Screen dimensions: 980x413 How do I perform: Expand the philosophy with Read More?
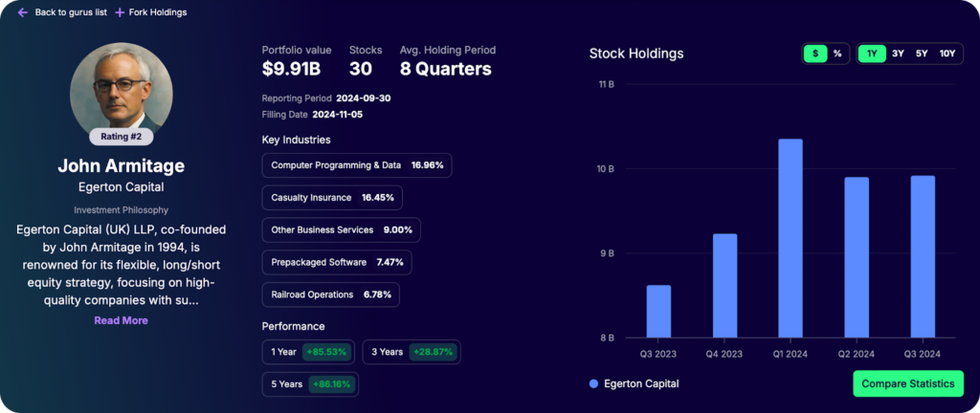[122, 320]
